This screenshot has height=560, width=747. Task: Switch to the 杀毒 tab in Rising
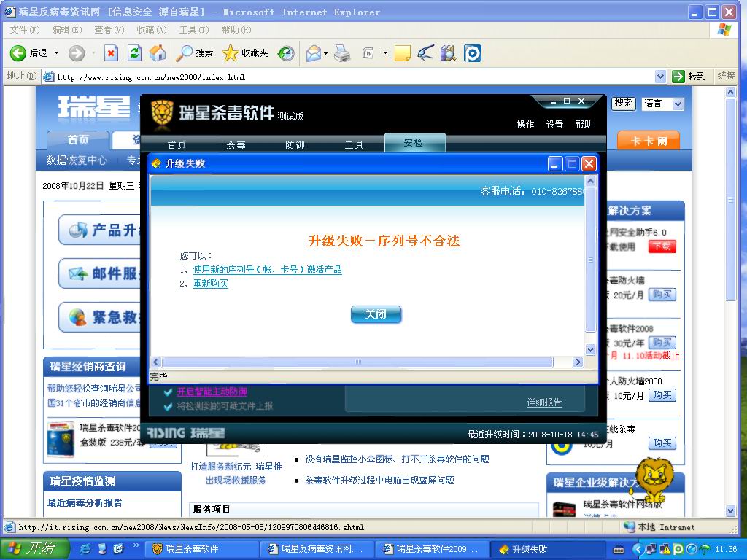pos(236,145)
